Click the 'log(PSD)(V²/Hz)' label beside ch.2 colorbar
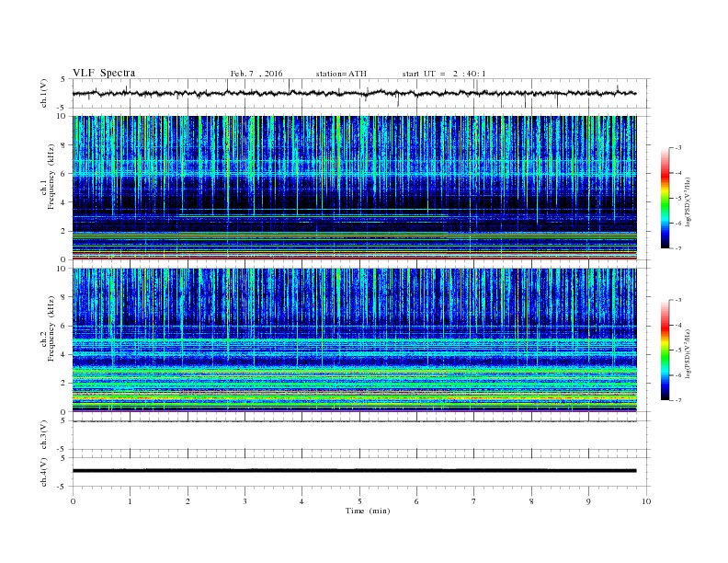728x563 pixels. (688, 353)
